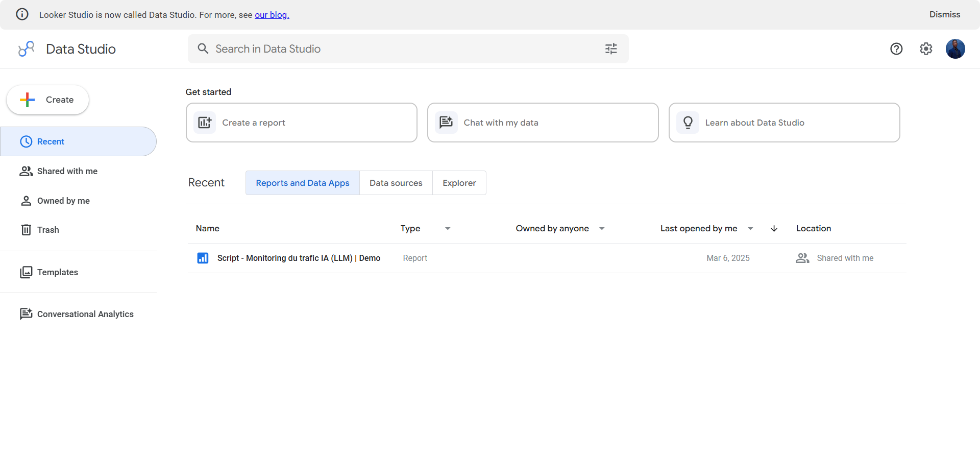Screen dimensions: 980x458
Task: Open Templates in the sidebar
Action: coord(78,272)
